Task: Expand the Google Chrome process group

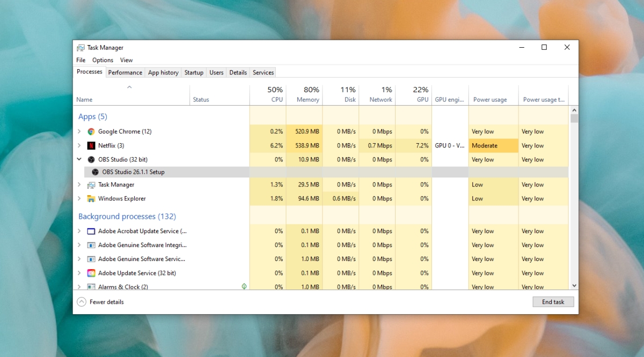Action: click(x=79, y=131)
